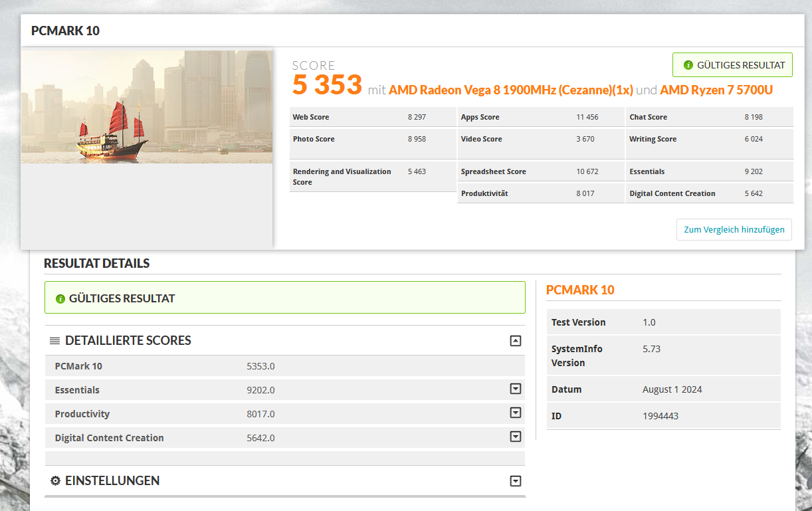Open AMD Radeon Vega 8 1900MHz (Cezanne) link
Viewport: 812px width, 511px height.
click(x=510, y=90)
